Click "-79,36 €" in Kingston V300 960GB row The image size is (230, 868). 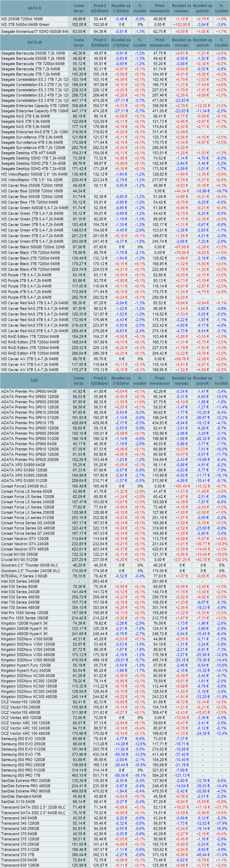203,660
